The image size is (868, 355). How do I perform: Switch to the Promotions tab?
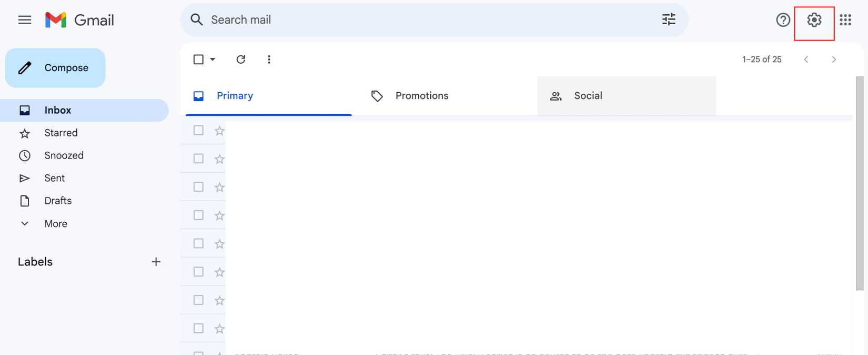pyautogui.click(x=421, y=96)
